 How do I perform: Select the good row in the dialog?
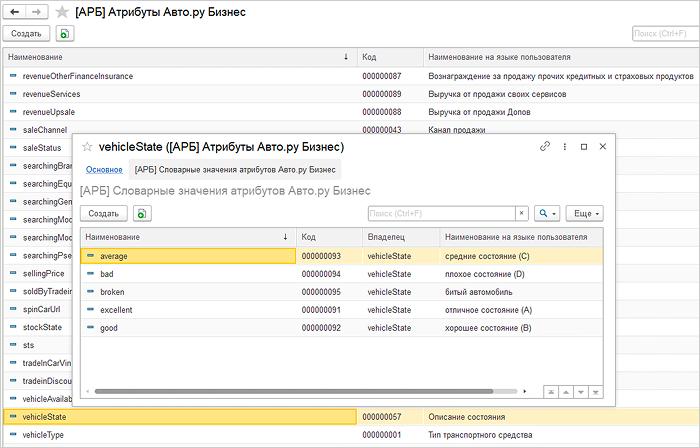coord(342,328)
